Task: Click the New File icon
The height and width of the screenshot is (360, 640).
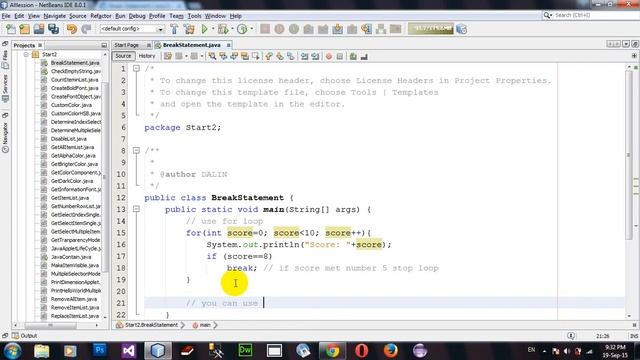Action: tap(11, 29)
